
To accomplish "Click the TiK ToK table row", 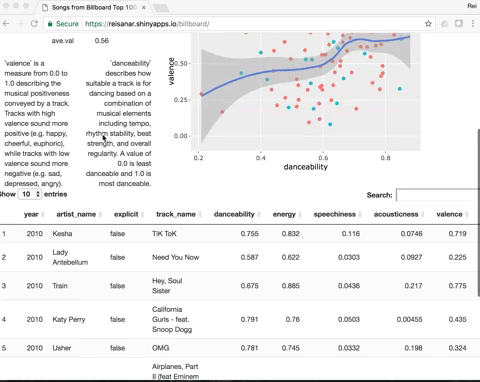I will pyautogui.click(x=240, y=234).
